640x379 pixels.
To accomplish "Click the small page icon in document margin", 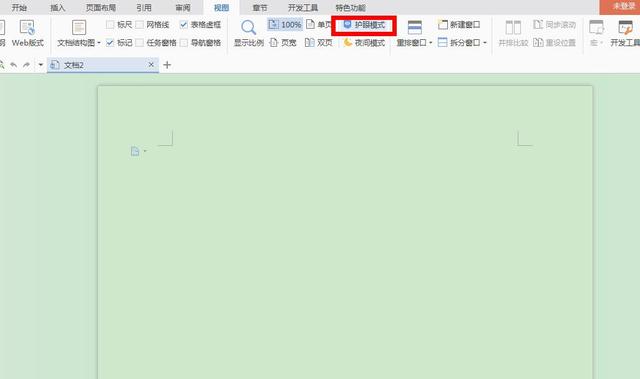I will (x=135, y=152).
